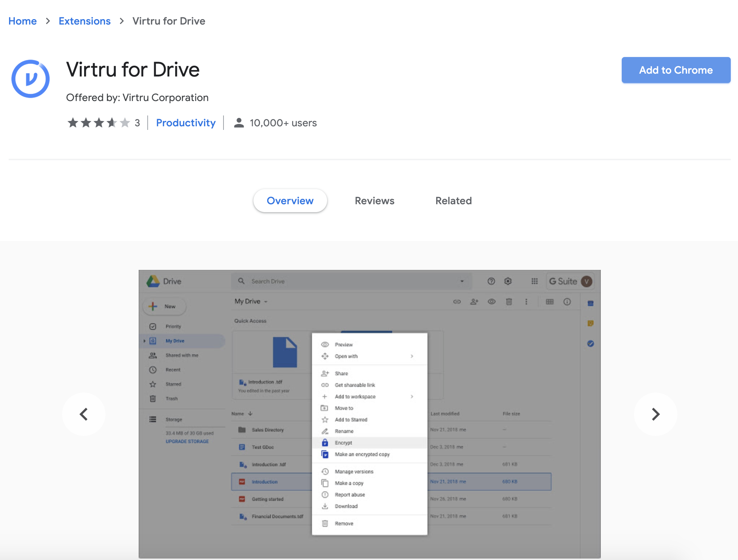Select the Reviews tab
Image resolution: width=738 pixels, height=560 pixels.
[375, 201]
